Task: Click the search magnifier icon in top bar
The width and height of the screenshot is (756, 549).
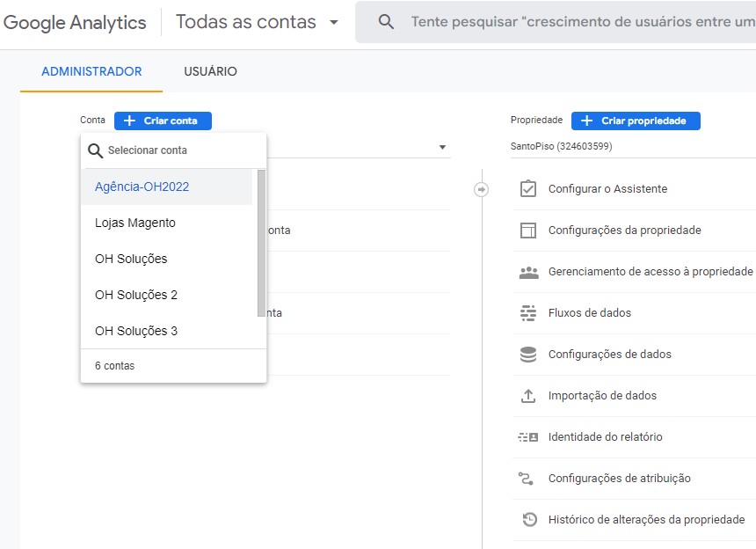Action: tap(386, 22)
